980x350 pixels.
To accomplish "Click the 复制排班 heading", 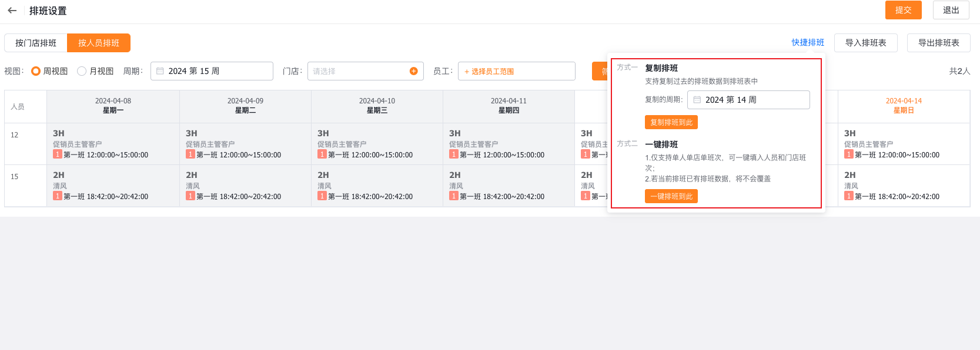I will tap(661, 68).
